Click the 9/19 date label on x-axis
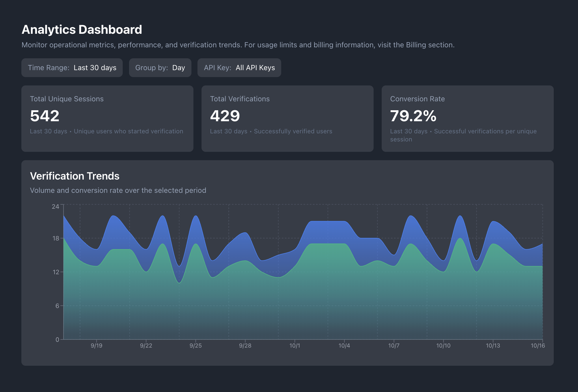The height and width of the screenshot is (392, 578). [96, 346]
